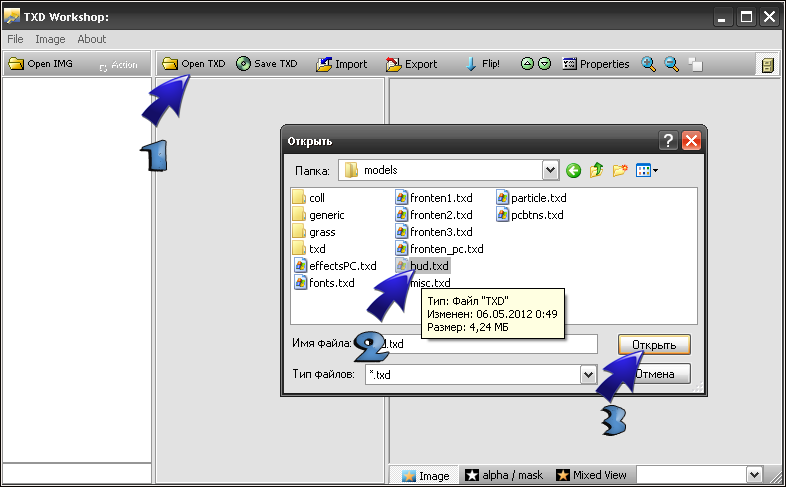Select the coll folder
This screenshot has height=487, width=786.
tap(309, 198)
